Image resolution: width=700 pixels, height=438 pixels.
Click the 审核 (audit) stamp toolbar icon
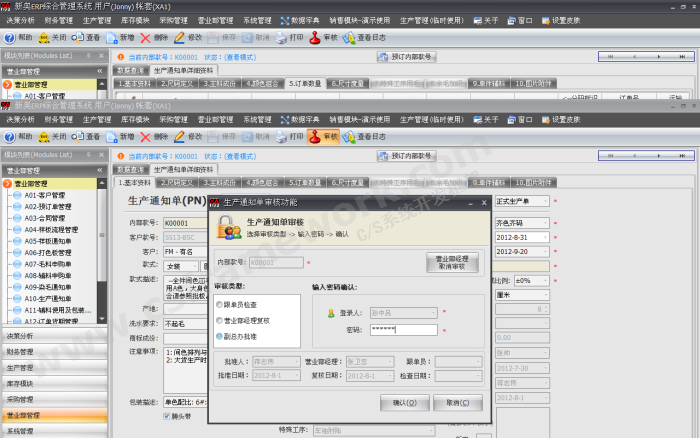point(323,136)
